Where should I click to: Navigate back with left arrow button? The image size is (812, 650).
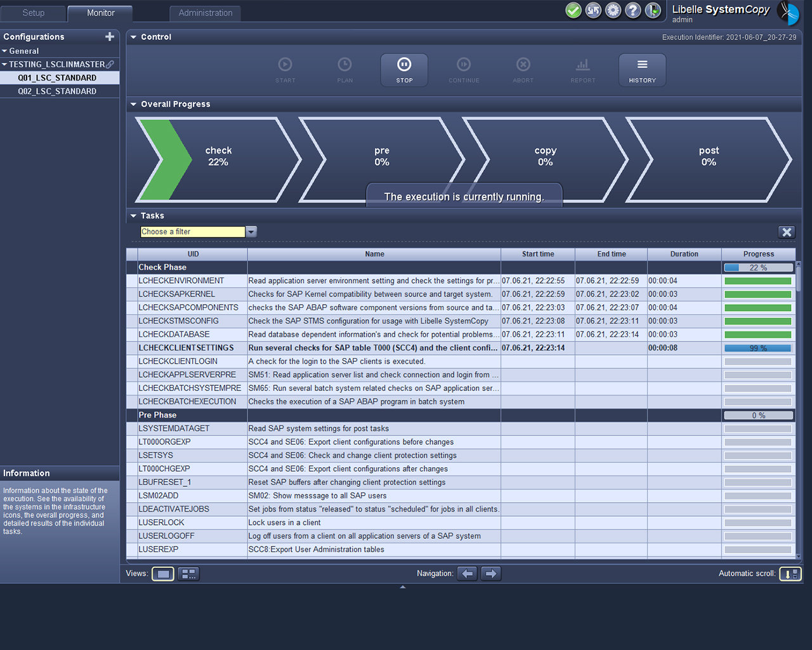click(468, 574)
